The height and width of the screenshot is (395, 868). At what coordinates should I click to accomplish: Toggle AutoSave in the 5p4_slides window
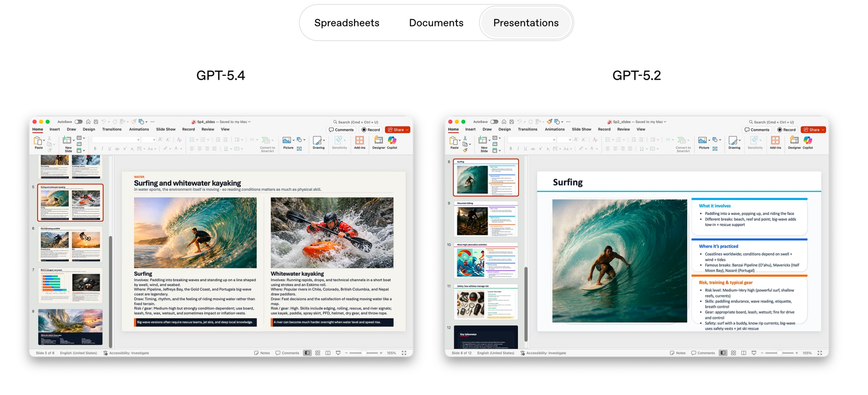pyautogui.click(x=79, y=122)
